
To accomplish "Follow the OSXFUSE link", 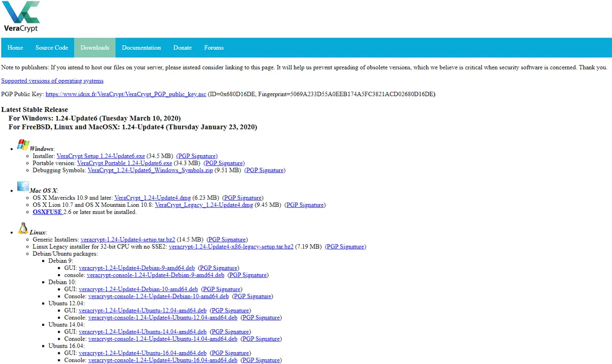I will click(x=47, y=212).
